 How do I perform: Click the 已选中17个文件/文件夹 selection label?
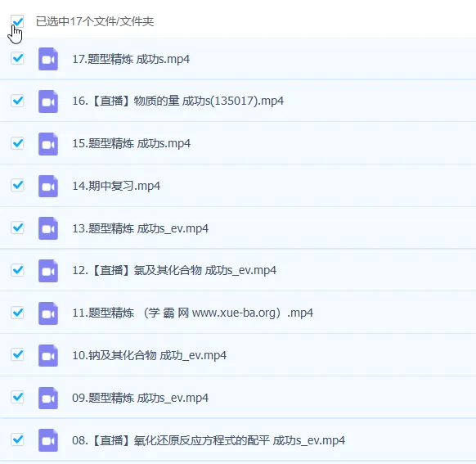[x=95, y=21]
